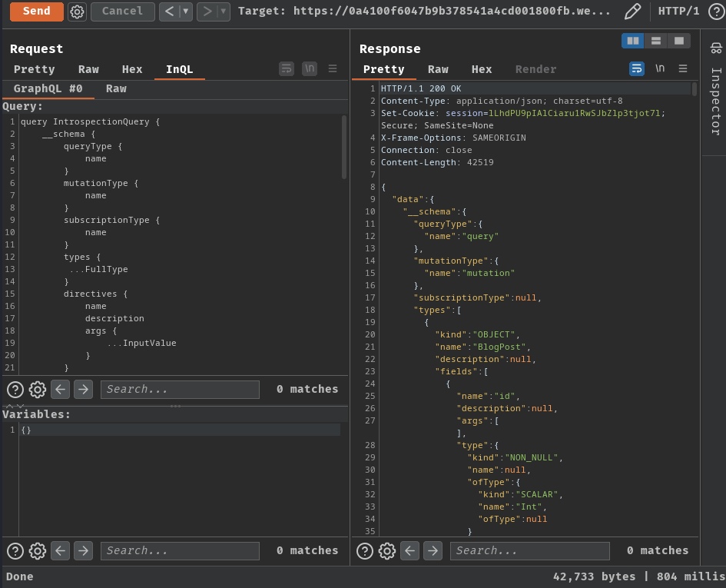726x588 pixels.
Task: Toggle word wrap in the response pane
Action: pyautogui.click(x=637, y=69)
